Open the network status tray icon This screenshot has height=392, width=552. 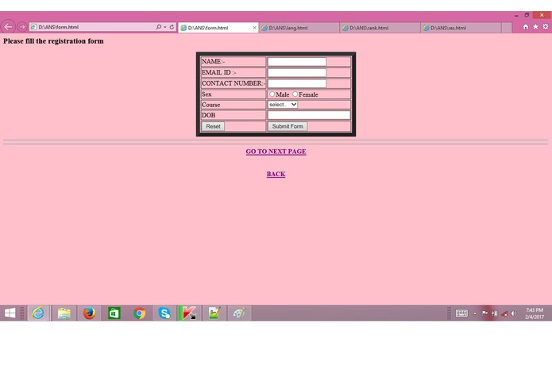pyautogui.click(x=504, y=313)
